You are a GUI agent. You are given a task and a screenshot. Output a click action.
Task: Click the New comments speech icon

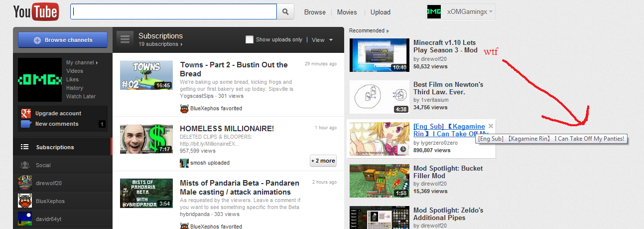[x=26, y=124]
